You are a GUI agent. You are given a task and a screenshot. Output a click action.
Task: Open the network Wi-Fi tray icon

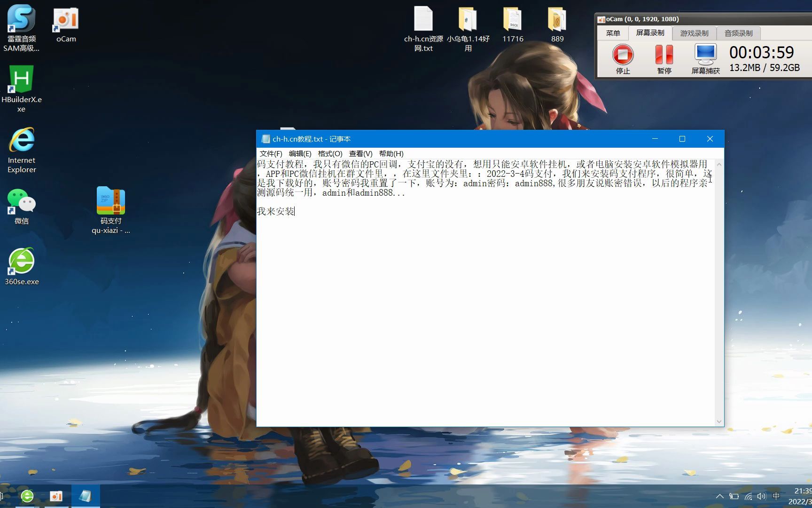point(748,496)
